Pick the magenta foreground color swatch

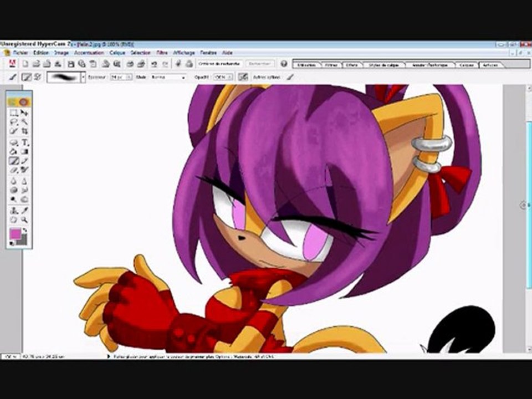14,233
